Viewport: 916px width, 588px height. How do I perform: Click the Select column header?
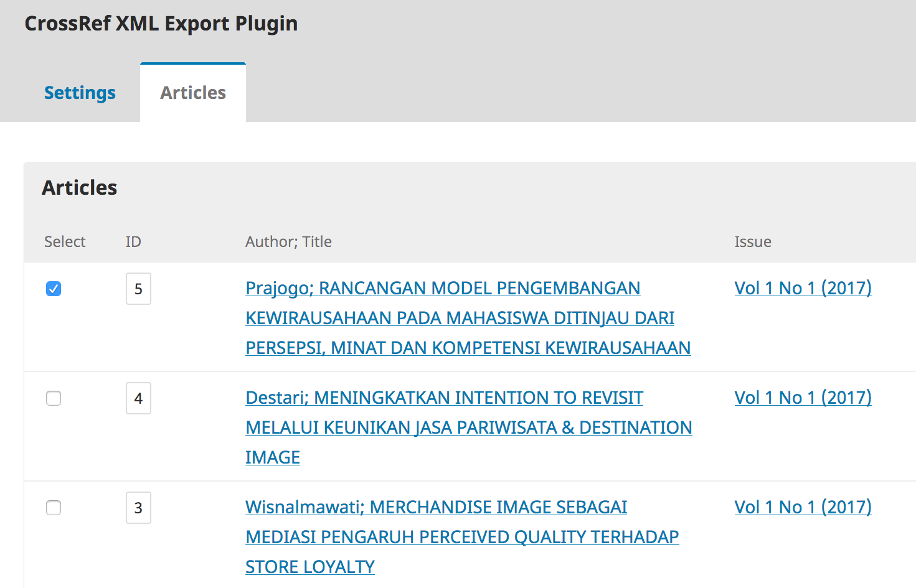coord(65,241)
